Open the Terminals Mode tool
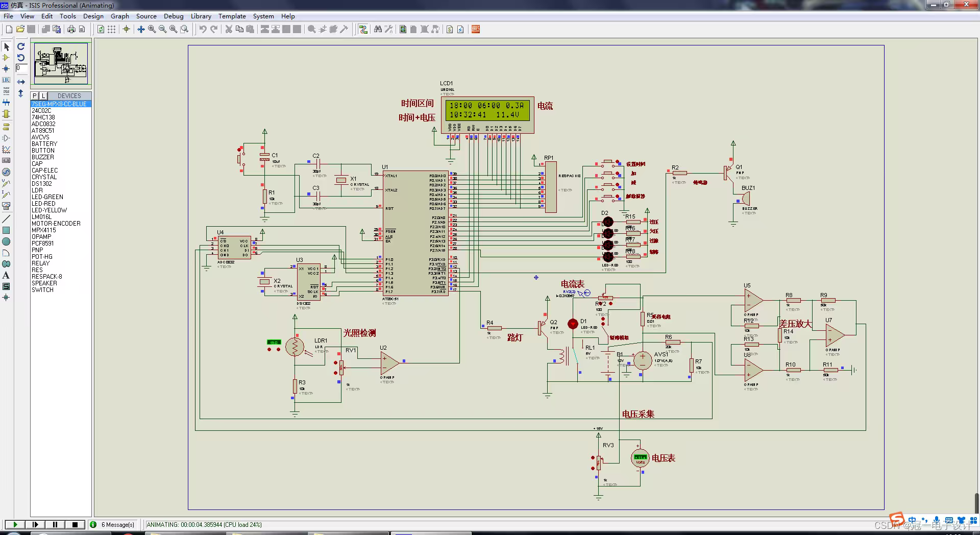 (6, 127)
